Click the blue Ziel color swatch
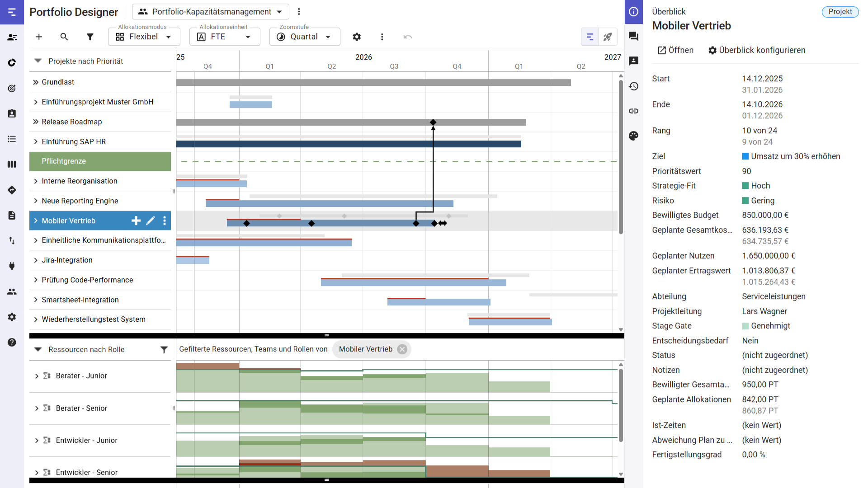This screenshot has height=488, width=868. click(745, 156)
